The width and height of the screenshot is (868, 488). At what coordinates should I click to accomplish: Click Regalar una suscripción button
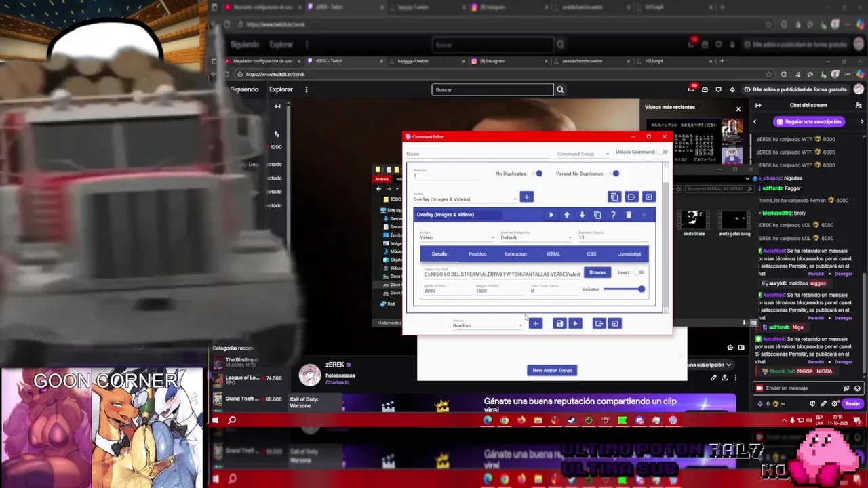click(x=808, y=122)
